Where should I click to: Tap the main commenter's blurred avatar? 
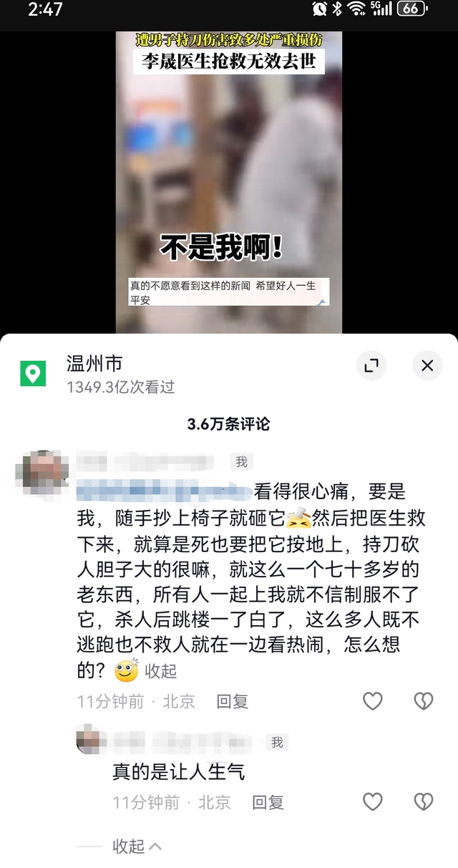[x=42, y=473]
